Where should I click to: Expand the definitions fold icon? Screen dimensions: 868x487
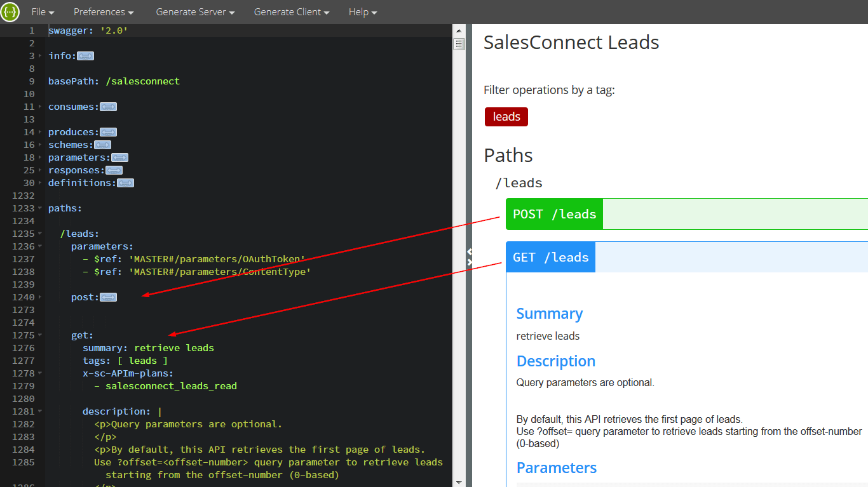pos(125,182)
